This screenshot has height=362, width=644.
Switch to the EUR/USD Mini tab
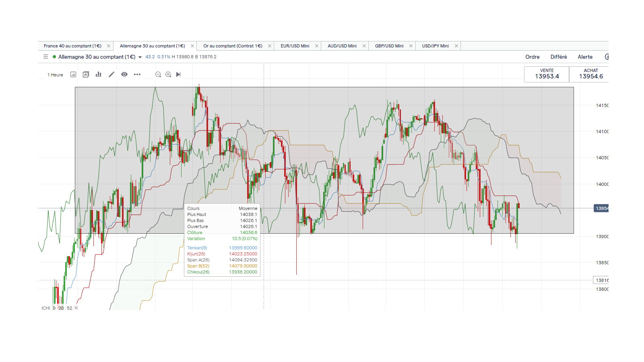pyautogui.click(x=295, y=46)
